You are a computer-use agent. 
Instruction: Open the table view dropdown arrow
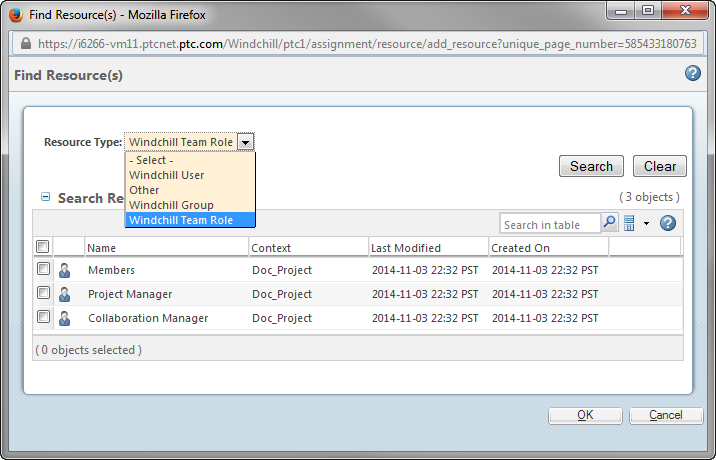[x=646, y=223]
